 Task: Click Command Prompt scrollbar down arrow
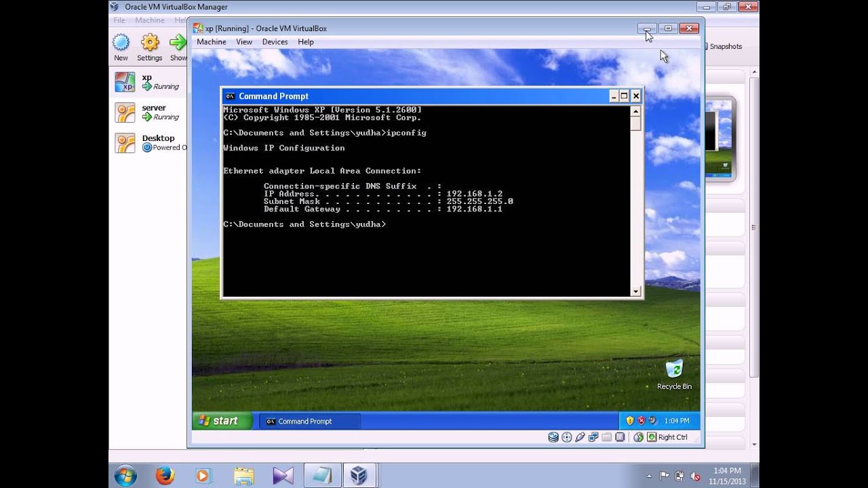(635, 291)
